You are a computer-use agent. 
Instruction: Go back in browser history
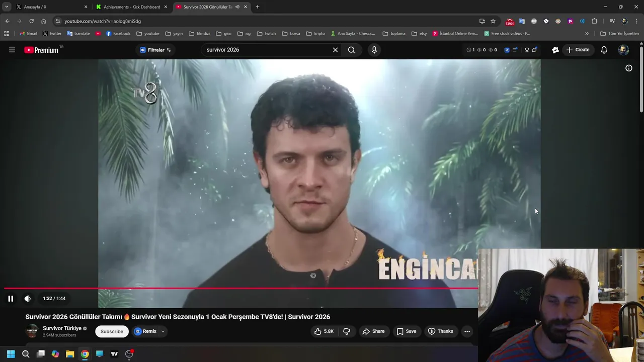7,21
